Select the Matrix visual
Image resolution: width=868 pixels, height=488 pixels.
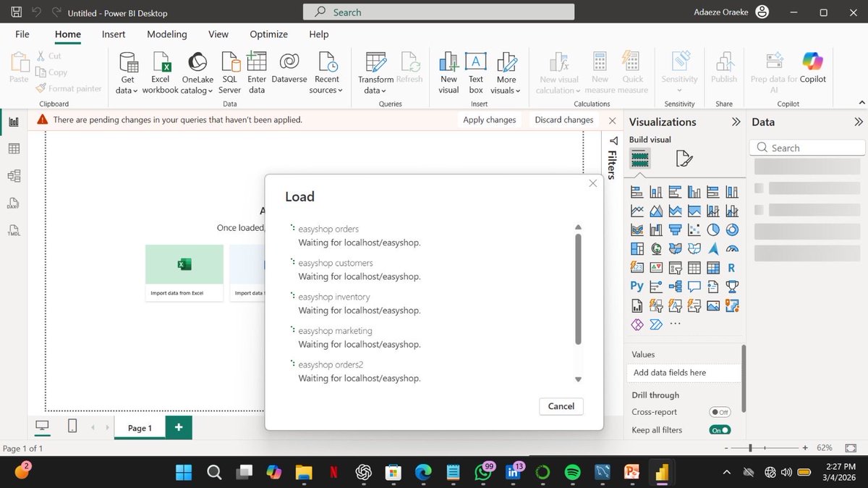pyautogui.click(x=713, y=267)
